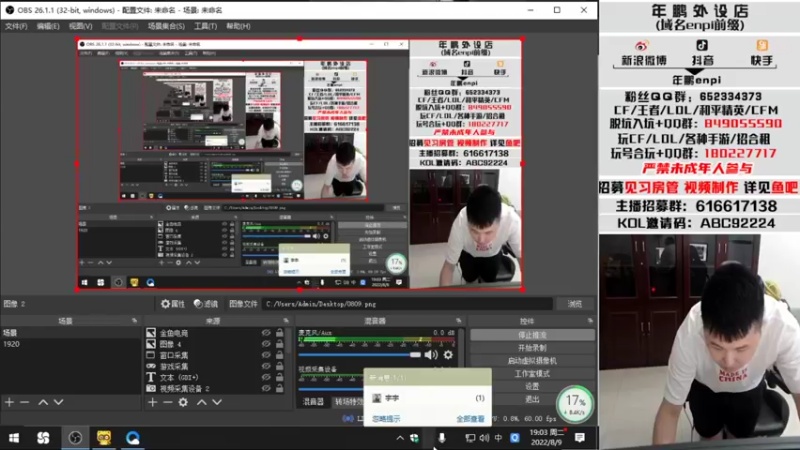The width and height of the screenshot is (800, 450).
Task: Select the 1920 scene in the list
Action: click(70, 344)
